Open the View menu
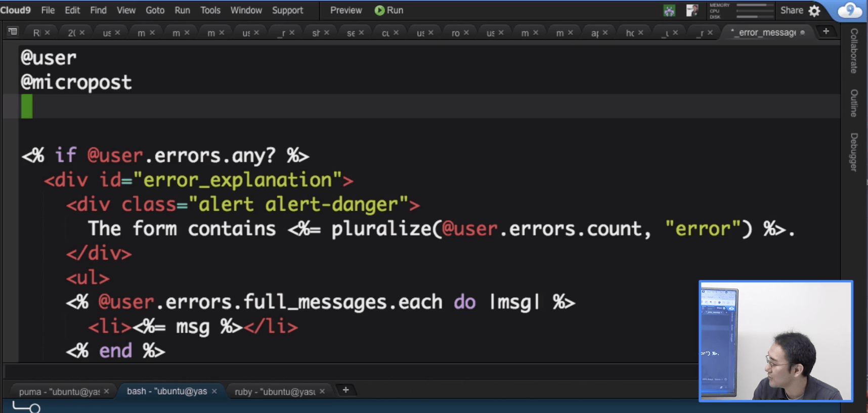This screenshot has width=868, height=413. 126,10
